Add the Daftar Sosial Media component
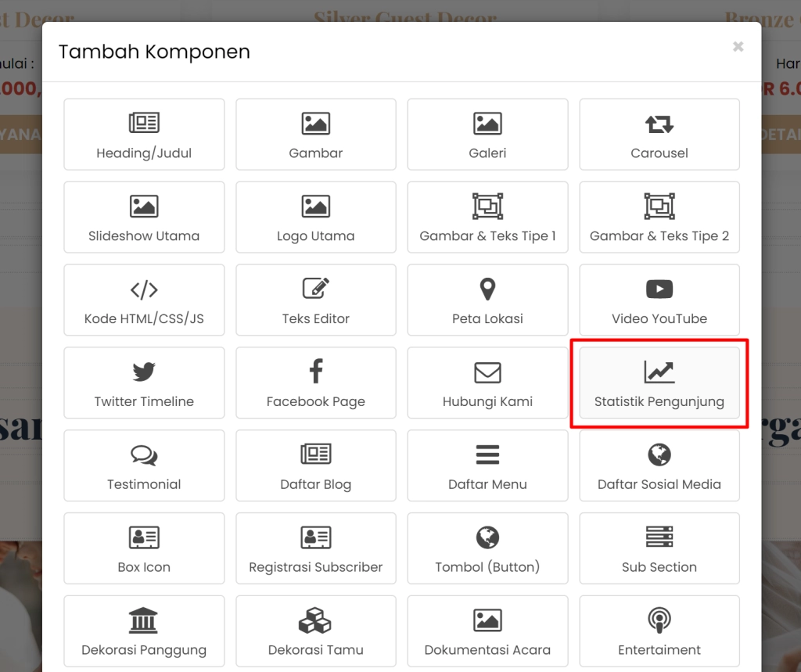 click(659, 465)
